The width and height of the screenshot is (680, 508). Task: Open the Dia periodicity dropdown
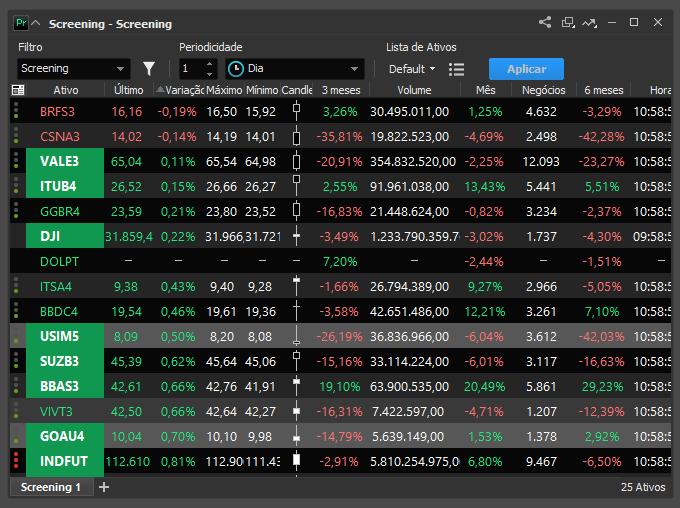tap(294, 69)
